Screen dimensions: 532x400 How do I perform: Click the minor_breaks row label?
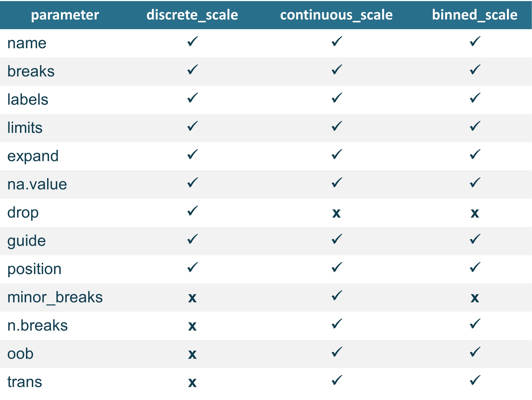(55, 297)
